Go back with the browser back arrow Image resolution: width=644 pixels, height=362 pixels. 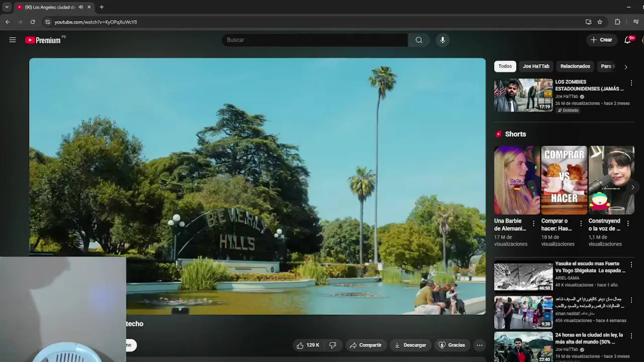click(x=8, y=22)
